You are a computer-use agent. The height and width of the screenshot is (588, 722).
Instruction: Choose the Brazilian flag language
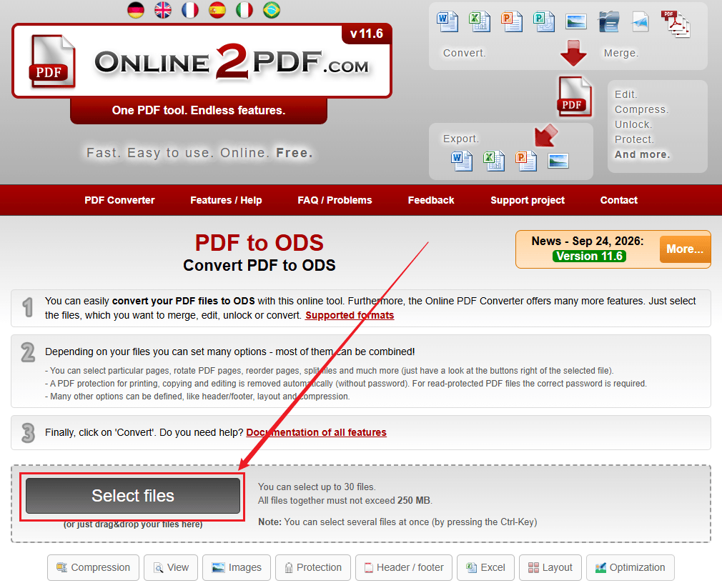point(272,10)
